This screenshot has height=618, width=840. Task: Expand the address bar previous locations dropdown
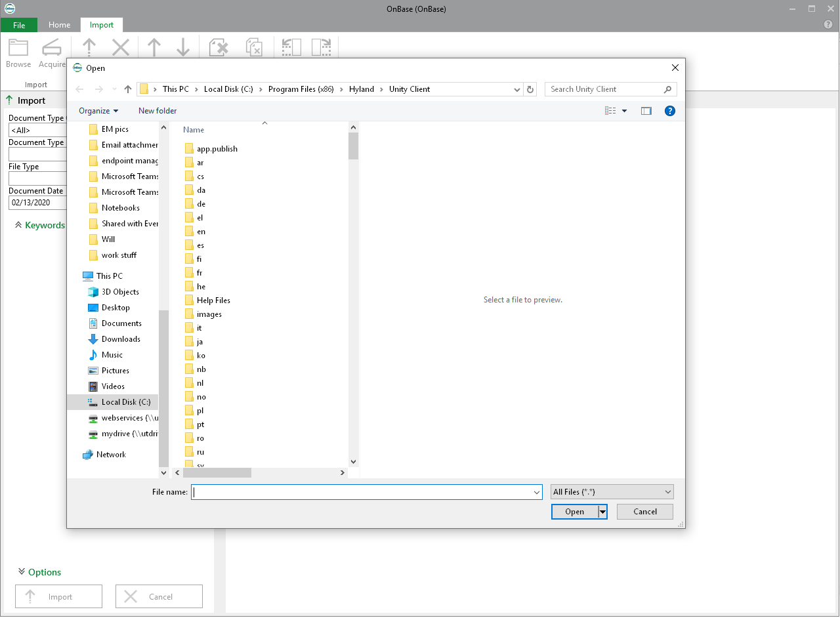518,89
